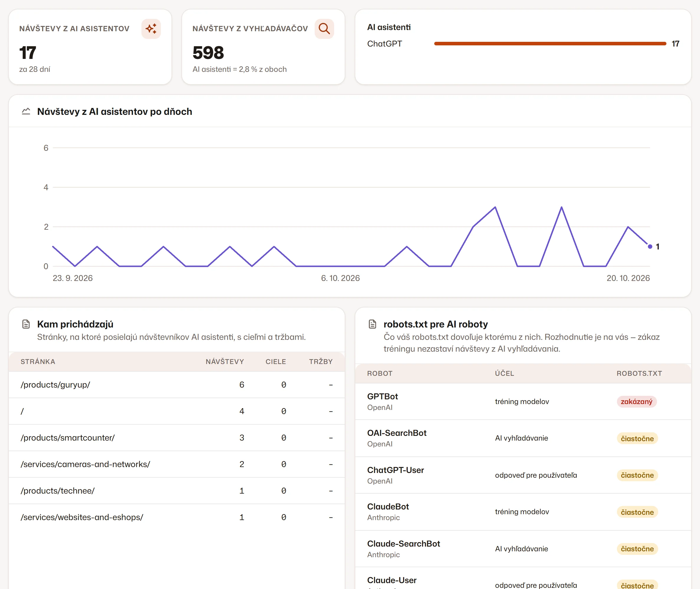Click the magnifier search engines icon
700x589 pixels.
pyautogui.click(x=324, y=29)
